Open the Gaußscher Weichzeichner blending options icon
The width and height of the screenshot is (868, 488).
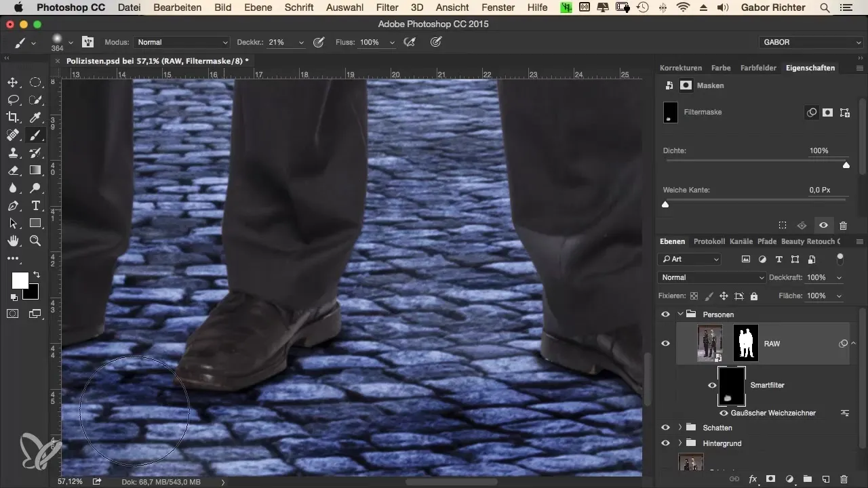click(845, 413)
